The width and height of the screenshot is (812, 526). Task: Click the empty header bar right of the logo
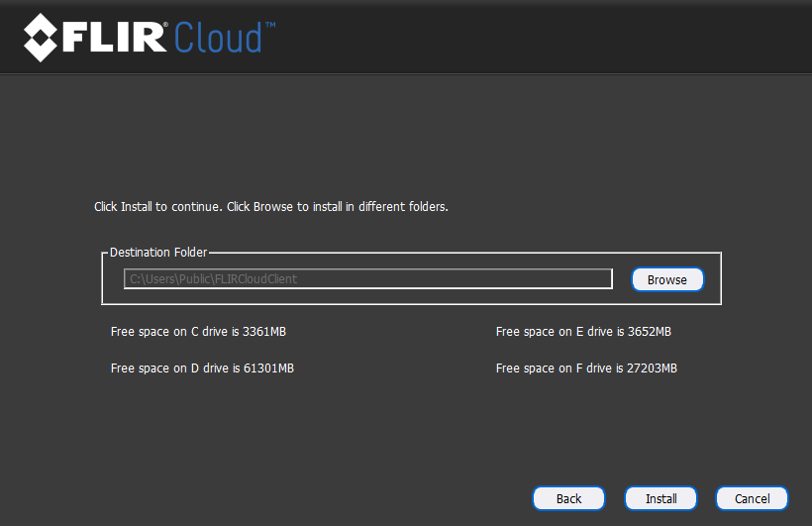(x=545, y=38)
